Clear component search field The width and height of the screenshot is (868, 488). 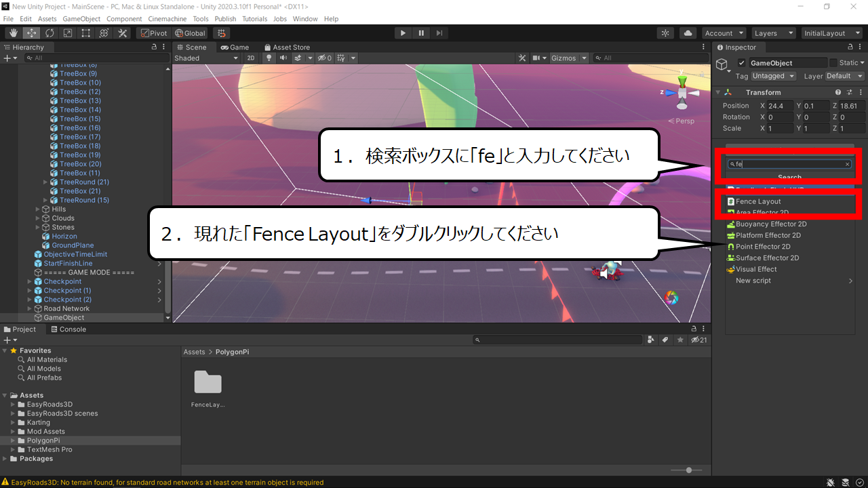[847, 165]
